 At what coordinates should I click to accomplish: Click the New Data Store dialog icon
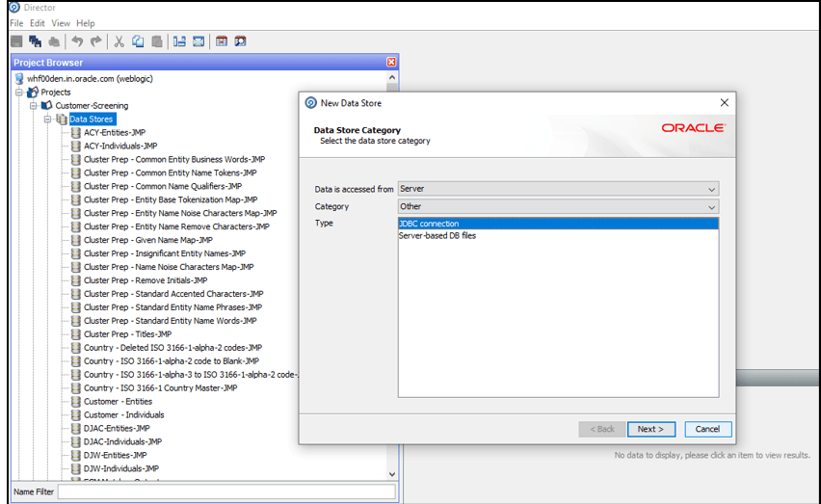click(x=311, y=103)
